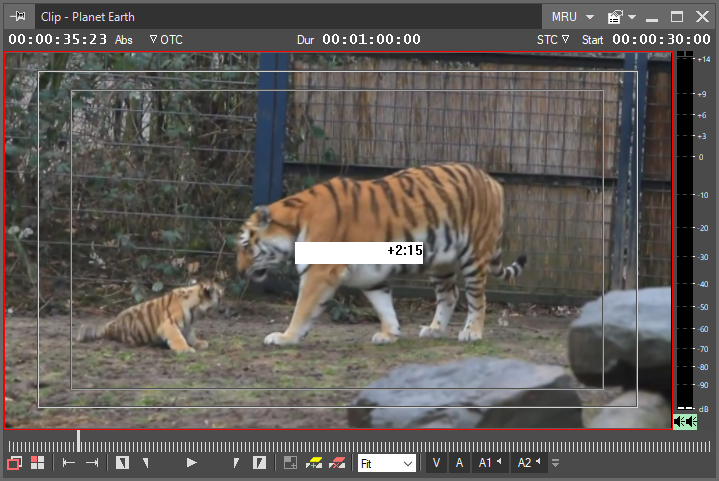Expand the OTC timecode type menu
Viewport: 719px width, 481px height.
point(166,40)
